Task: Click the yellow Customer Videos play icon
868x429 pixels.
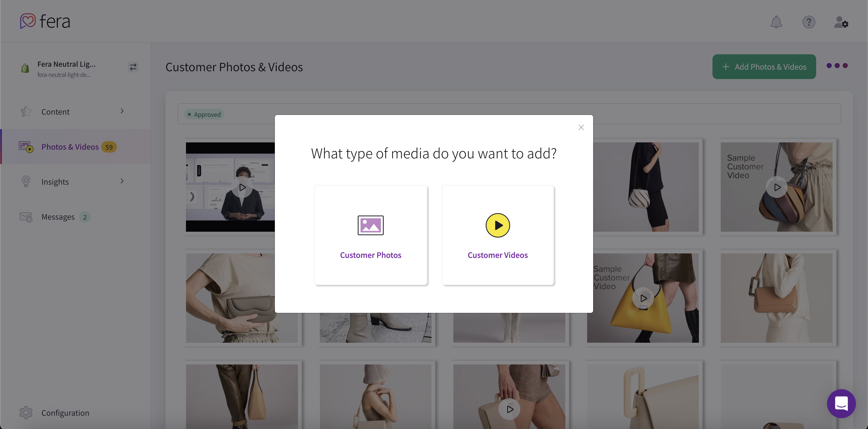Action: coord(497,225)
